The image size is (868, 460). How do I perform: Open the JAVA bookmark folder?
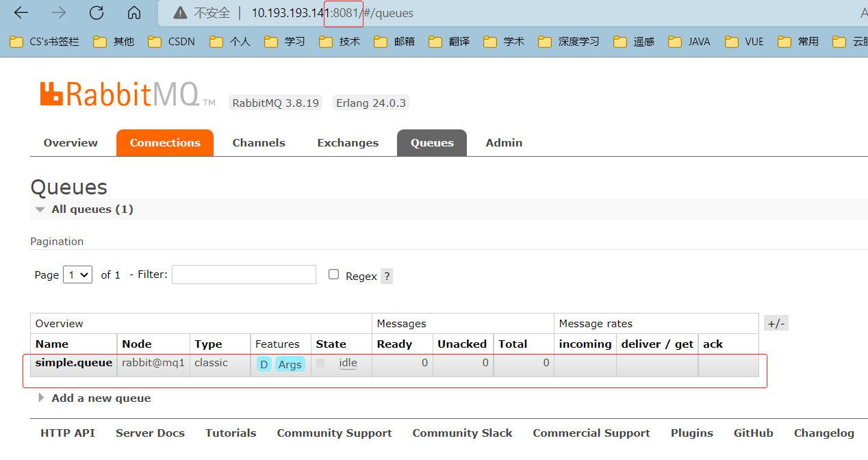tap(689, 42)
